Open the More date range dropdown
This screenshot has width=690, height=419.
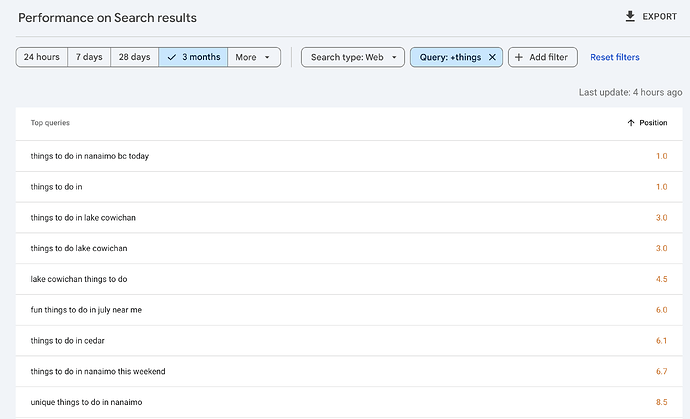pos(252,58)
